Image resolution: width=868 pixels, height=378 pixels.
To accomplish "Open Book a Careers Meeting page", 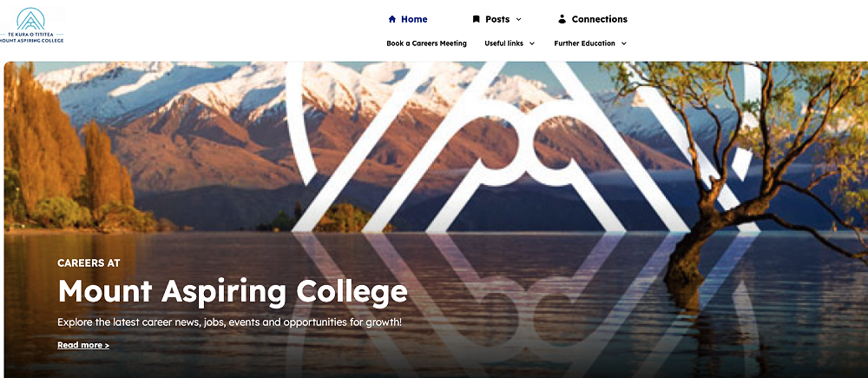I will pos(426,43).
